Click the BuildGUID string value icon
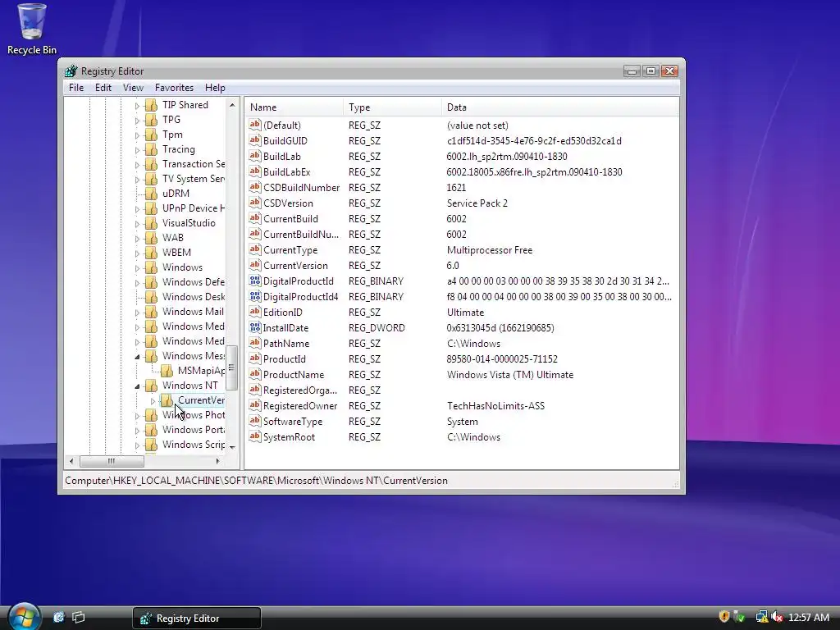This screenshot has width=840, height=630. point(255,140)
